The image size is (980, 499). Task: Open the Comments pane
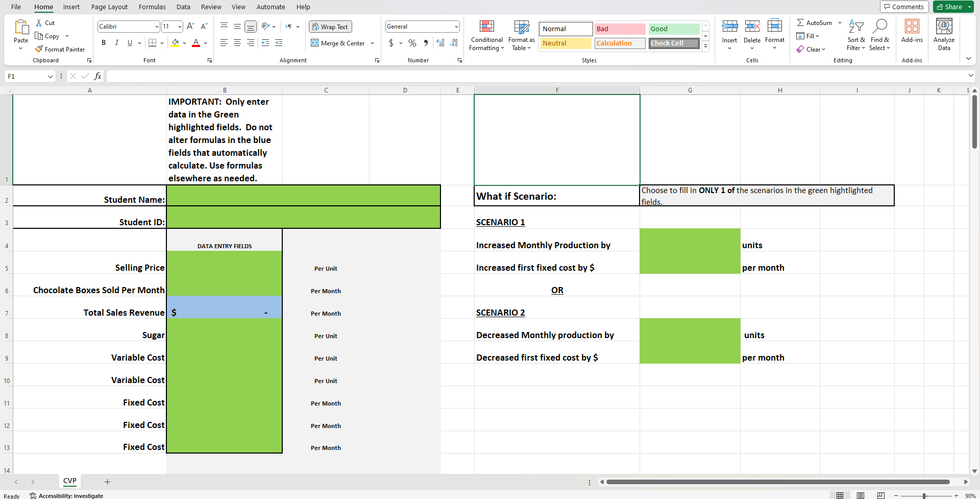click(x=904, y=7)
